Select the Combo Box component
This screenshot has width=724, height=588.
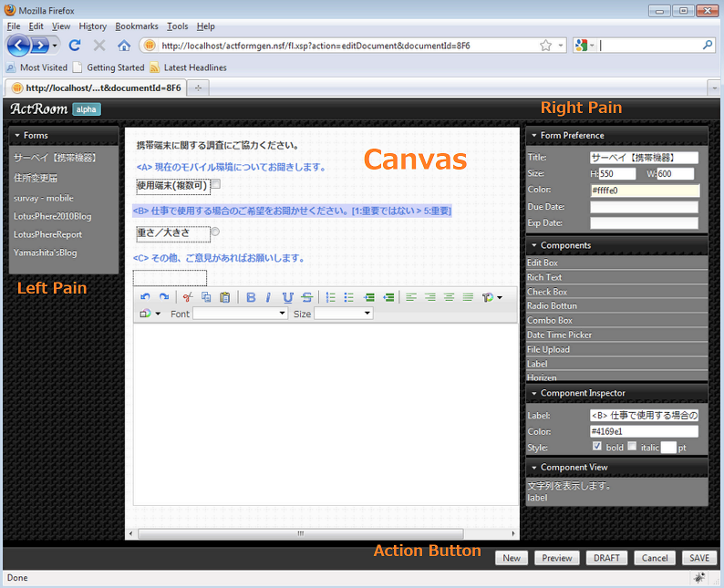pyautogui.click(x=617, y=320)
